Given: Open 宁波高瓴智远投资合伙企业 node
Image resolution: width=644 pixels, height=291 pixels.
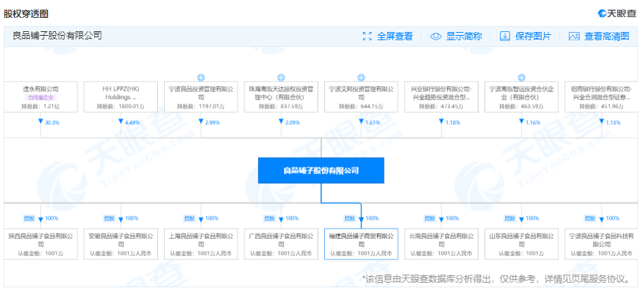Looking at the screenshot, I should coord(521,97).
